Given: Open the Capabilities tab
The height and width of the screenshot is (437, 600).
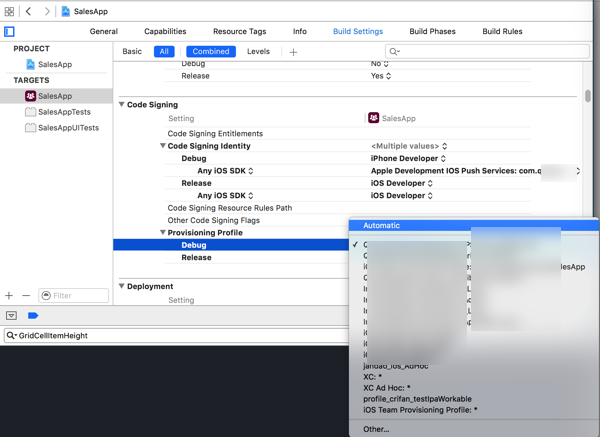Looking at the screenshot, I should click(x=165, y=31).
